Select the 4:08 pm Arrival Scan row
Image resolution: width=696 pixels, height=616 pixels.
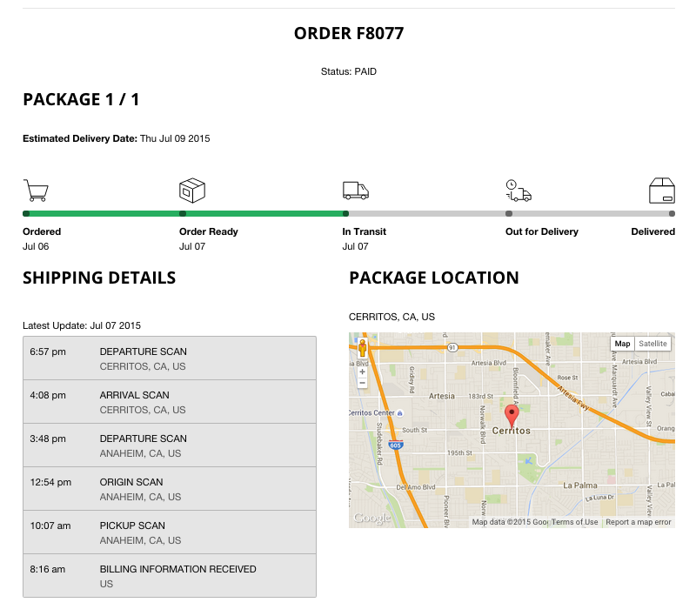point(170,402)
